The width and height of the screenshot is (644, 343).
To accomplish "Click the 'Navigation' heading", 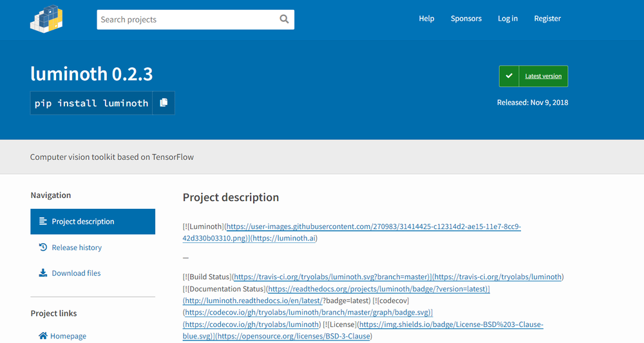I will pyautogui.click(x=50, y=195).
